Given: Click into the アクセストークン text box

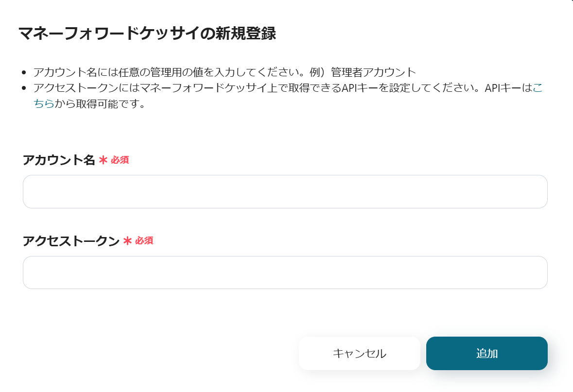Looking at the screenshot, I should [285, 273].
